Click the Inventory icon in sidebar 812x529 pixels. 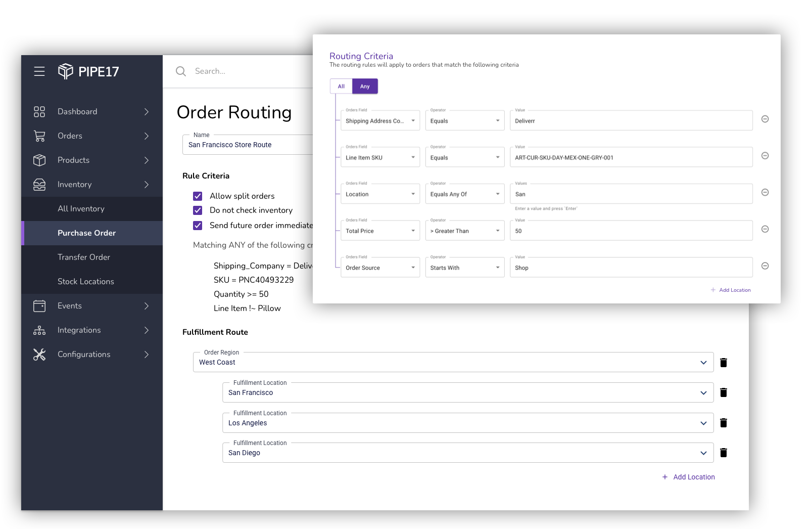click(x=39, y=185)
